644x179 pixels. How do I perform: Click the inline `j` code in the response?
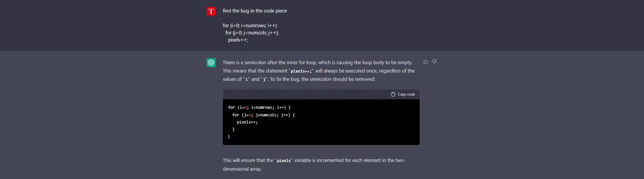pos(264,79)
